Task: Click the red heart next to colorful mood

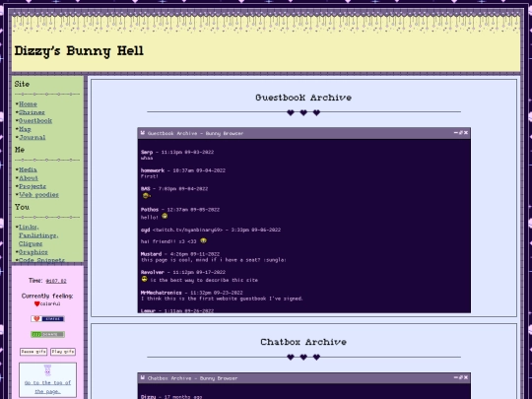Action: click(37, 303)
